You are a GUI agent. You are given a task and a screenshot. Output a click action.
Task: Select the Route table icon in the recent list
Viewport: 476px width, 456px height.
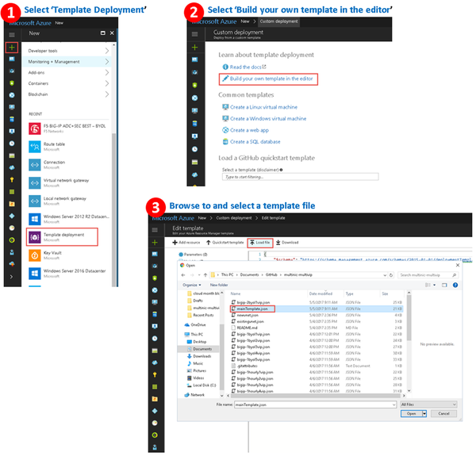pyautogui.click(x=35, y=147)
